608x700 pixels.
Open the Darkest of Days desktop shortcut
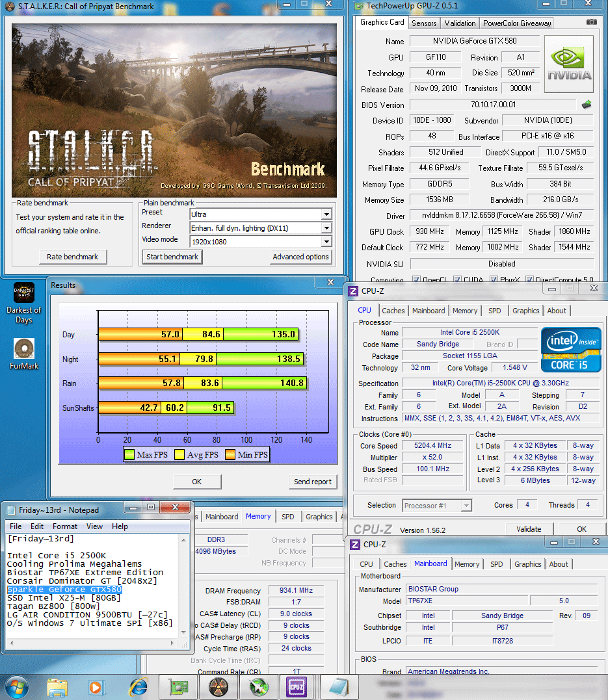coord(23,304)
